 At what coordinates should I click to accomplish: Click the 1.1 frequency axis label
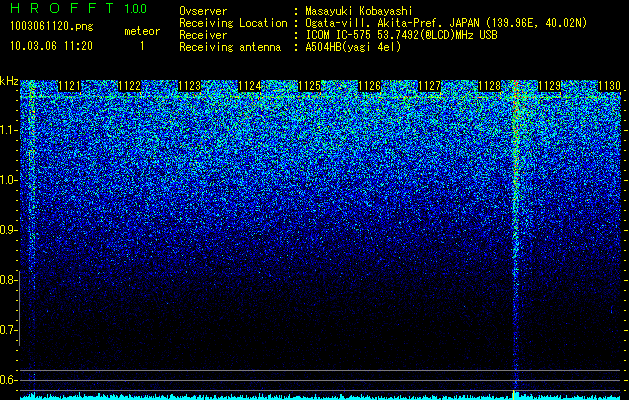click(x=9, y=130)
